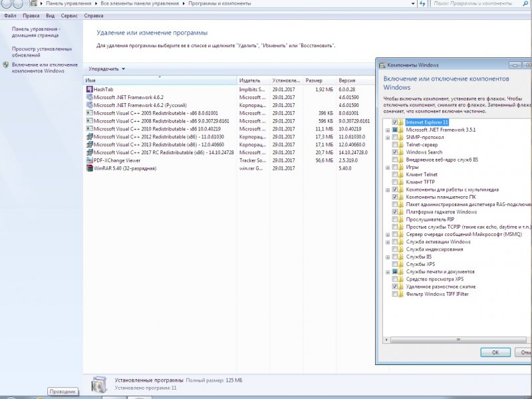Sort programs by the Имя column
This screenshot has width=532, height=399.
point(160,80)
